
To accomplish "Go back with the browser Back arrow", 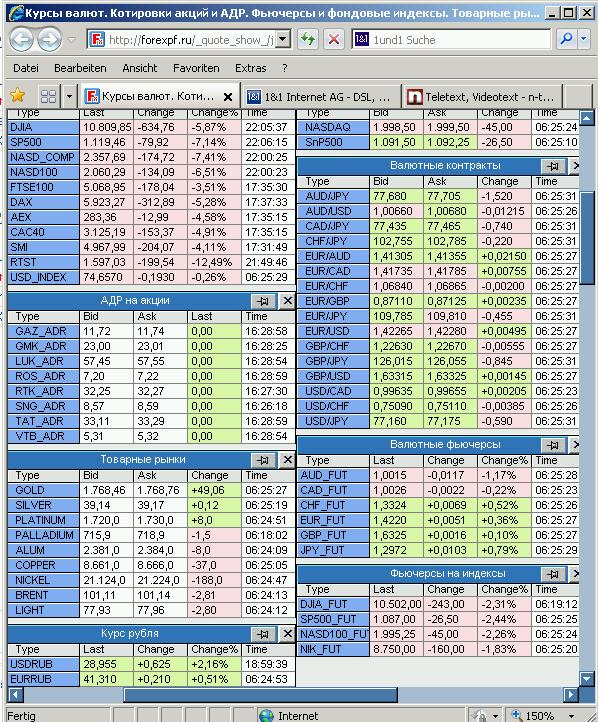I will click(x=21, y=40).
